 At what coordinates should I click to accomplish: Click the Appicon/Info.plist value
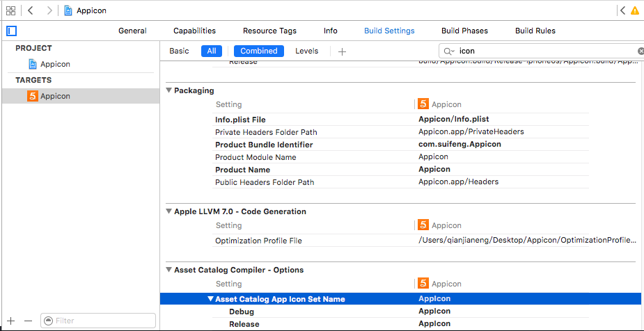point(453,119)
